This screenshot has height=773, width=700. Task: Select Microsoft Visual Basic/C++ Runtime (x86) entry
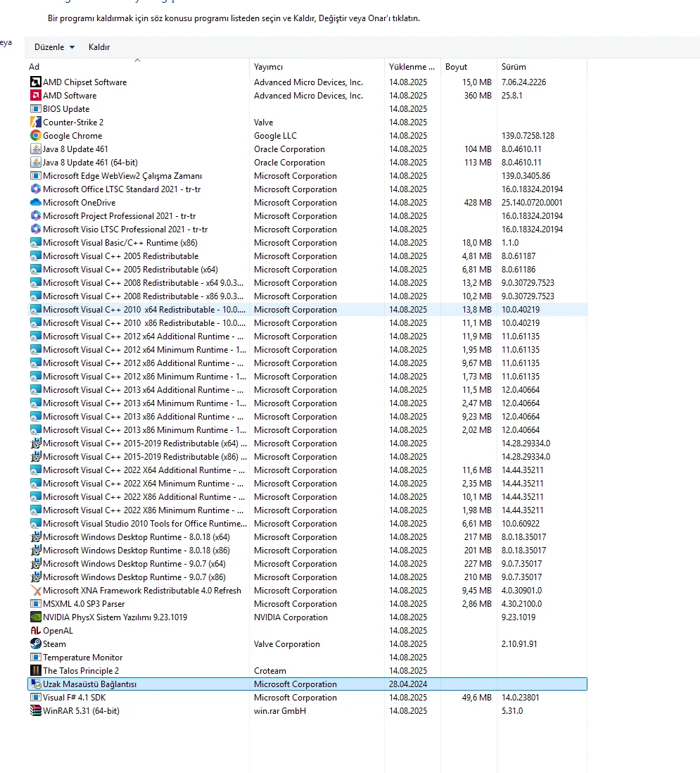click(x=120, y=243)
